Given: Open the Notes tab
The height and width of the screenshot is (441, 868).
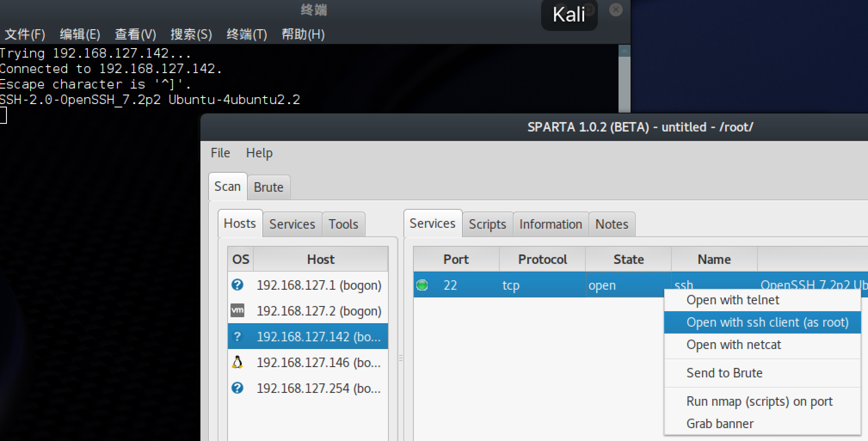Looking at the screenshot, I should [612, 224].
